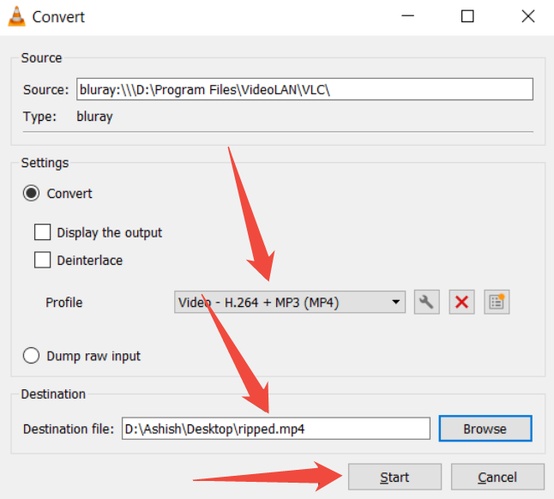Image resolution: width=554 pixels, height=499 pixels.
Task: Click the VLC cone icon in title bar
Action: tap(17, 17)
